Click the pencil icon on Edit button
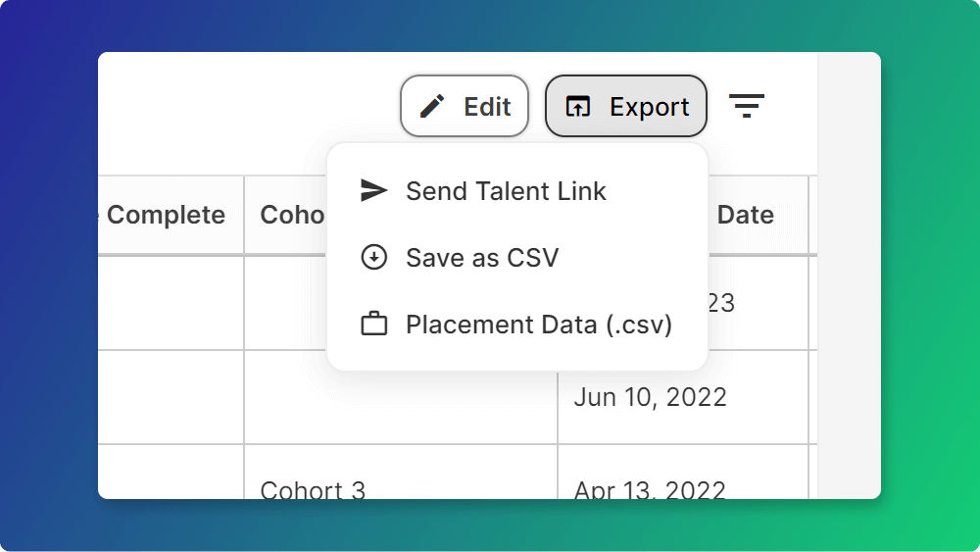 432,106
